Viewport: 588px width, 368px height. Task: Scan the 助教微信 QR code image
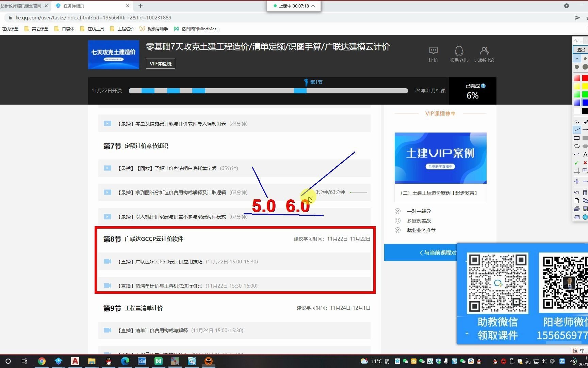498,283
